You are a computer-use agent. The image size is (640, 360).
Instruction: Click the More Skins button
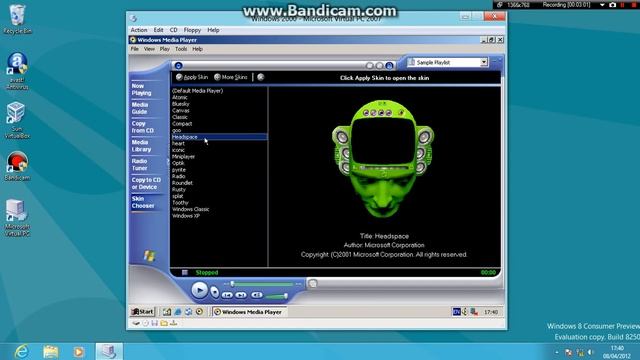tap(231, 77)
